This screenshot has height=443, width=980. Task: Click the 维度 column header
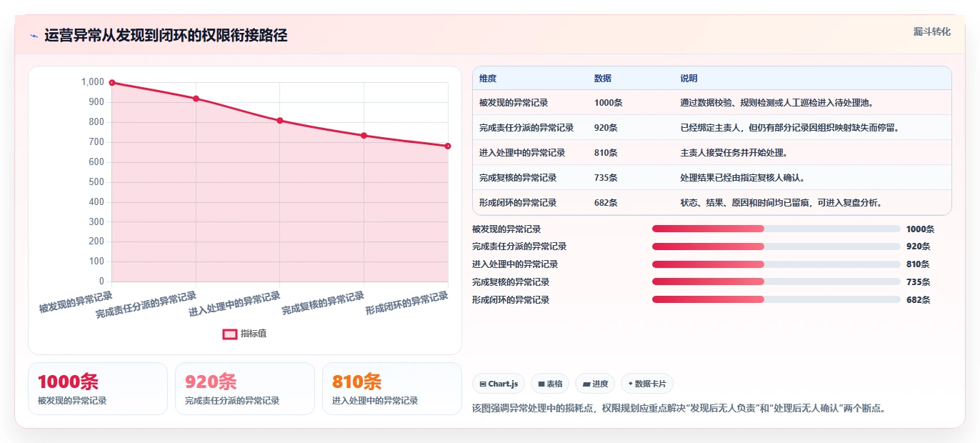(488, 79)
